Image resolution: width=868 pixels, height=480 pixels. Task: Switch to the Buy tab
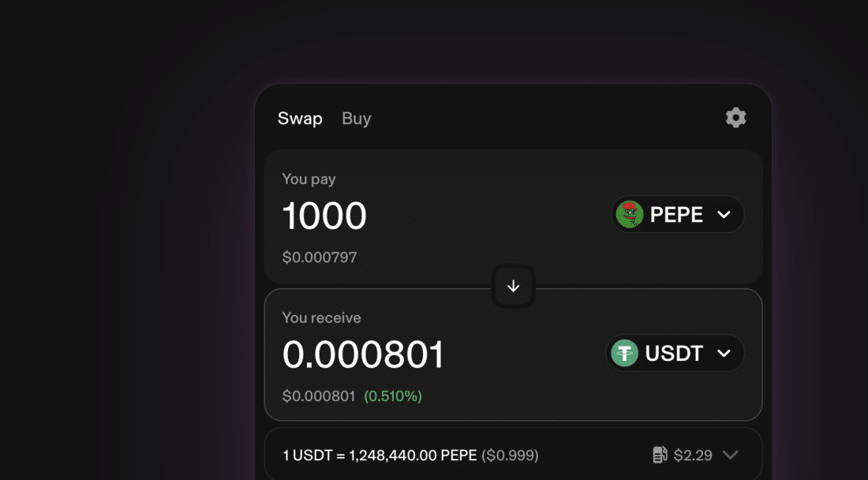pos(357,118)
